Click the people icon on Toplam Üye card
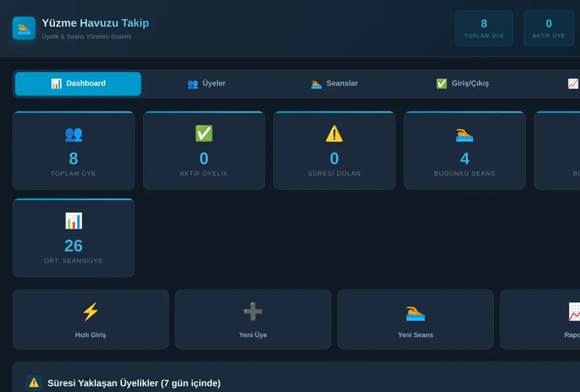Screen dimensions: 580x392 (x=73, y=134)
